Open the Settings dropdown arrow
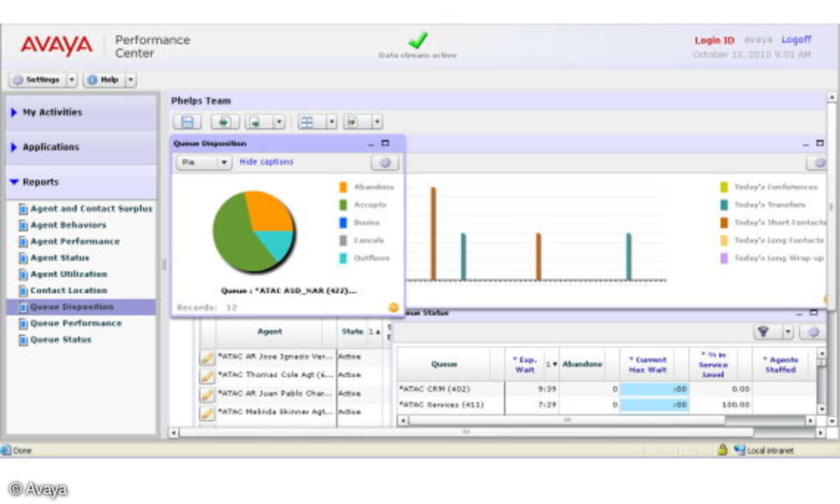The width and height of the screenshot is (840, 504). click(71, 80)
